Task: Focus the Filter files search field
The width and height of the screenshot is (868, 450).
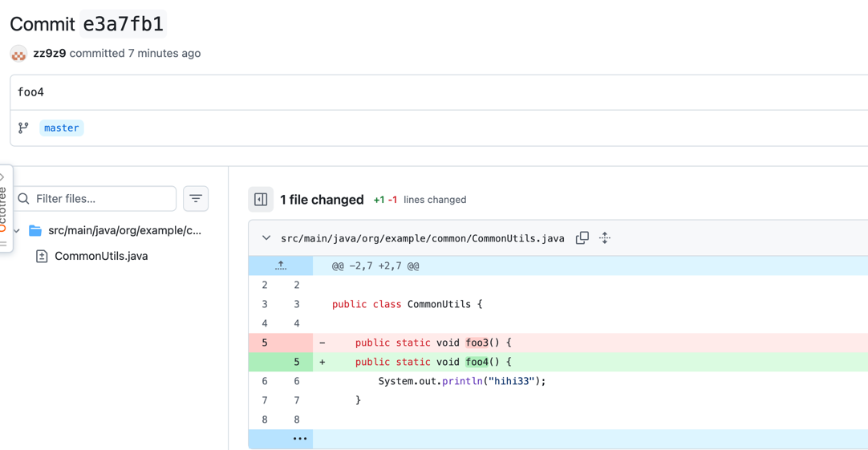Action: tap(94, 199)
